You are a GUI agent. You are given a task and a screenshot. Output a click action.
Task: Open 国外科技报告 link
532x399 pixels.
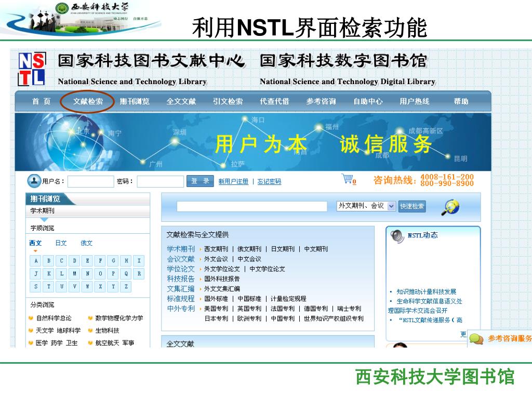[x=222, y=279]
